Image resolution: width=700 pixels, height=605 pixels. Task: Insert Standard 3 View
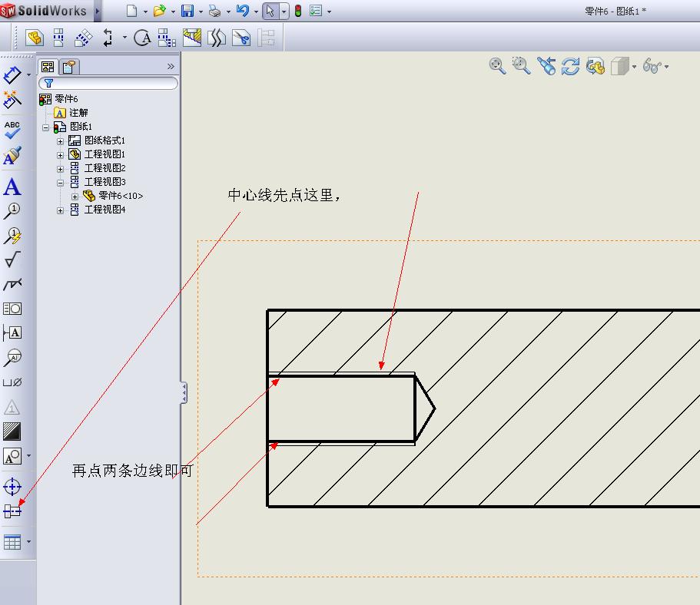[167, 38]
